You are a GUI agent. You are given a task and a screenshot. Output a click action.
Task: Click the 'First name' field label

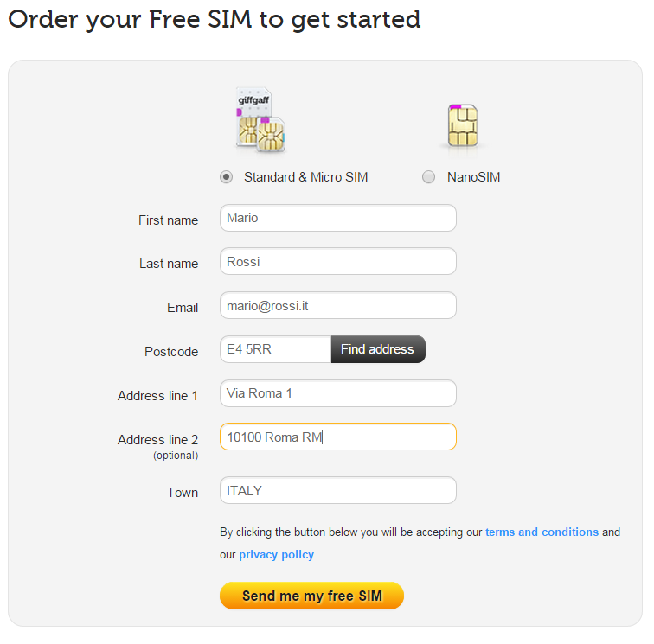click(x=168, y=220)
